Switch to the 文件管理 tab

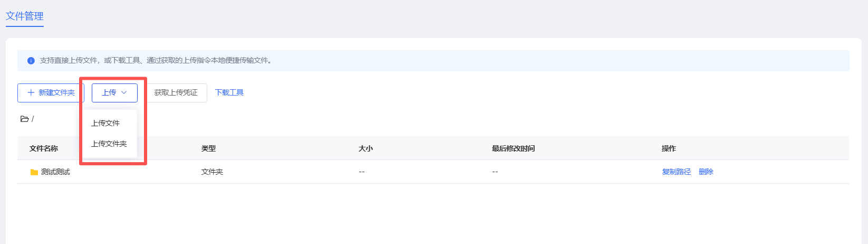(x=25, y=16)
